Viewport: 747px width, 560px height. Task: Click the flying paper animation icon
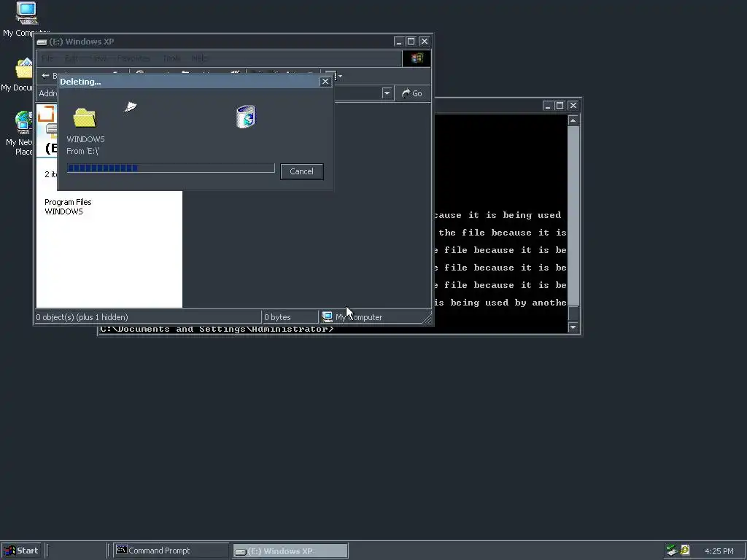point(131,106)
